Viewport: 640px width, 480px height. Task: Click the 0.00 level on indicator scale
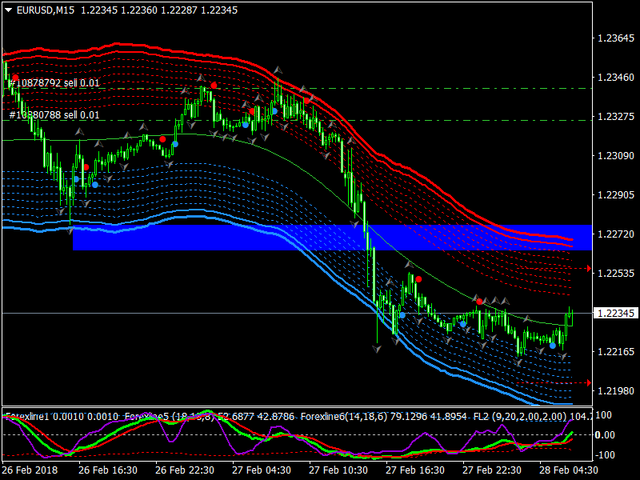pyautogui.click(x=605, y=435)
